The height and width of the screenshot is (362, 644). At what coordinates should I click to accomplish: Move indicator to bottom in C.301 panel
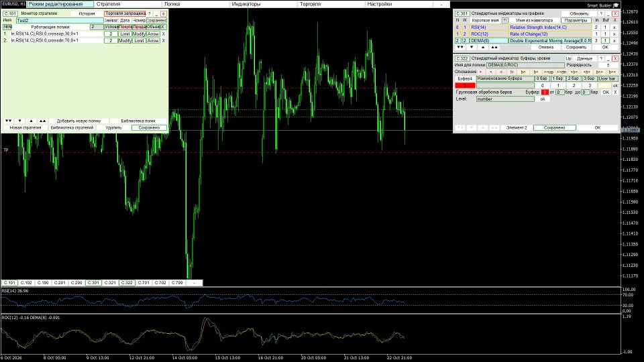[x=460, y=47]
